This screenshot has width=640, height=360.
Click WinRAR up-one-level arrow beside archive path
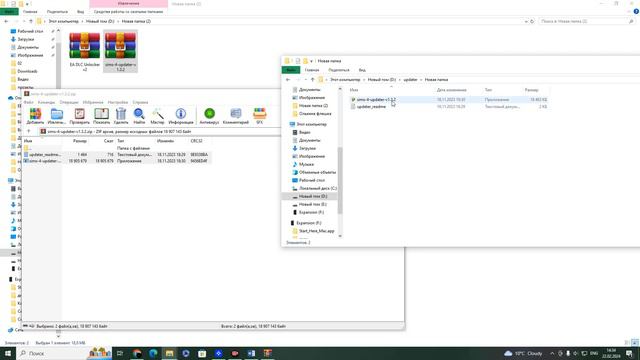(x=29, y=131)
